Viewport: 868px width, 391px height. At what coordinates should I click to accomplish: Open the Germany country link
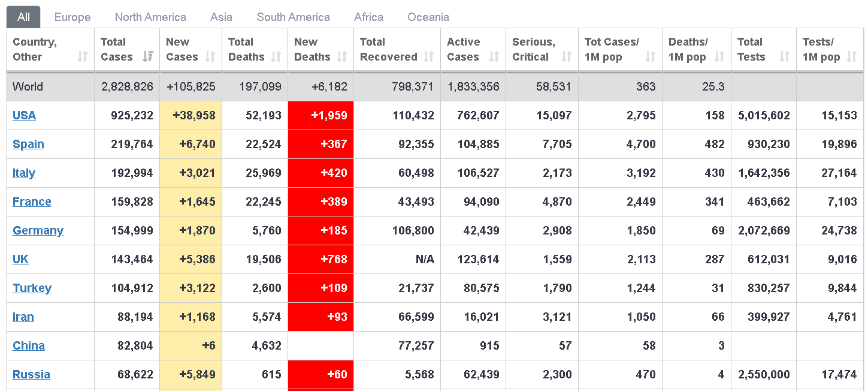pos(38,230)
